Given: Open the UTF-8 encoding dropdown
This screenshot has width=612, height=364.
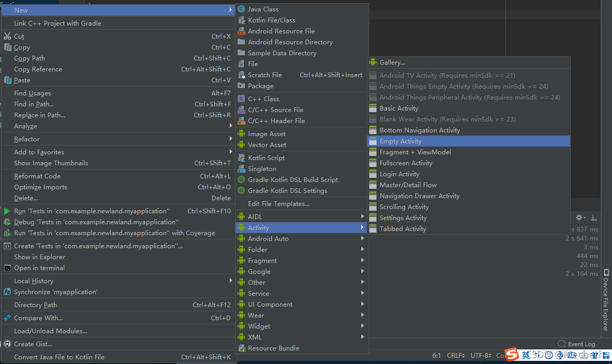Looking at the screenshot, I should click(x=481, y=356).
